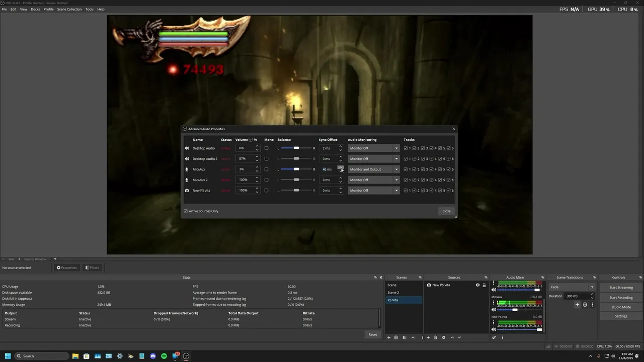Lock the New PS vita source
The height and width of the screenshot is (362, 644).
[x=485, y=285]
